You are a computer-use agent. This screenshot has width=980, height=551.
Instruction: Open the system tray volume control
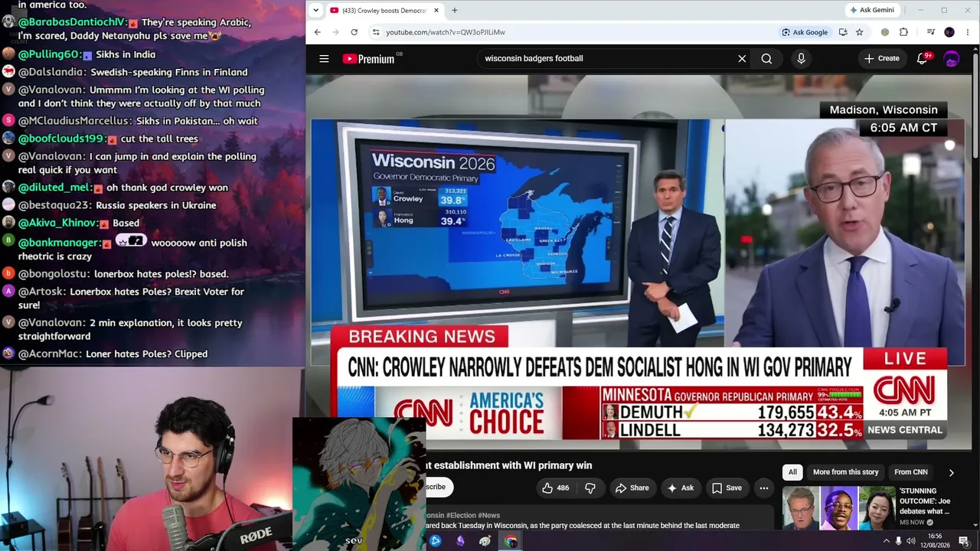913,541
